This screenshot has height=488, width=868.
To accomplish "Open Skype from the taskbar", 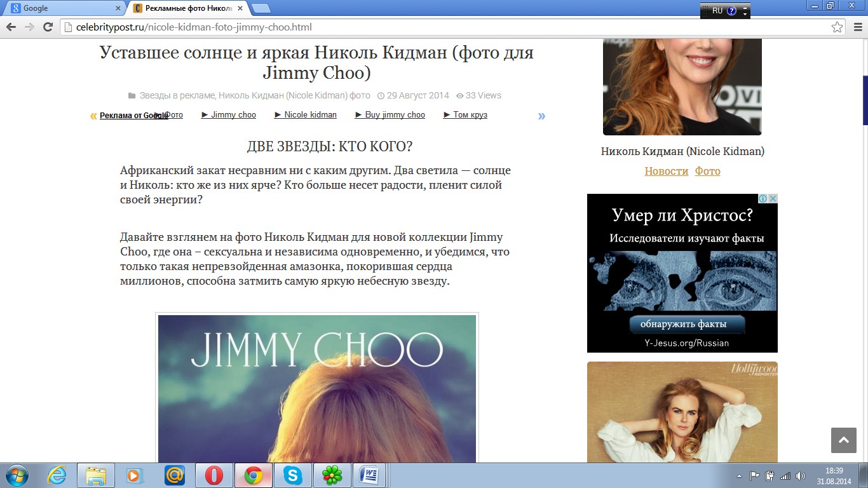I will (x=293, y=475).
